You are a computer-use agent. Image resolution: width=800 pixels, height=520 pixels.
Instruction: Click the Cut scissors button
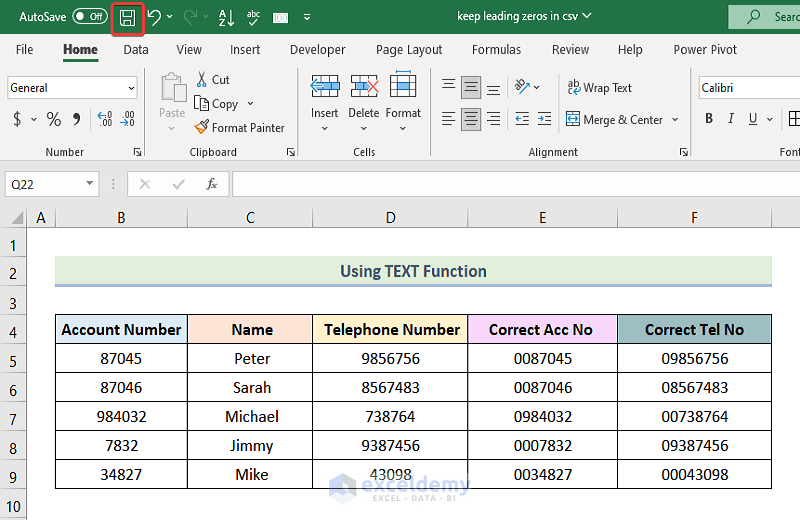pyautogui.click(x=213, y=80)
